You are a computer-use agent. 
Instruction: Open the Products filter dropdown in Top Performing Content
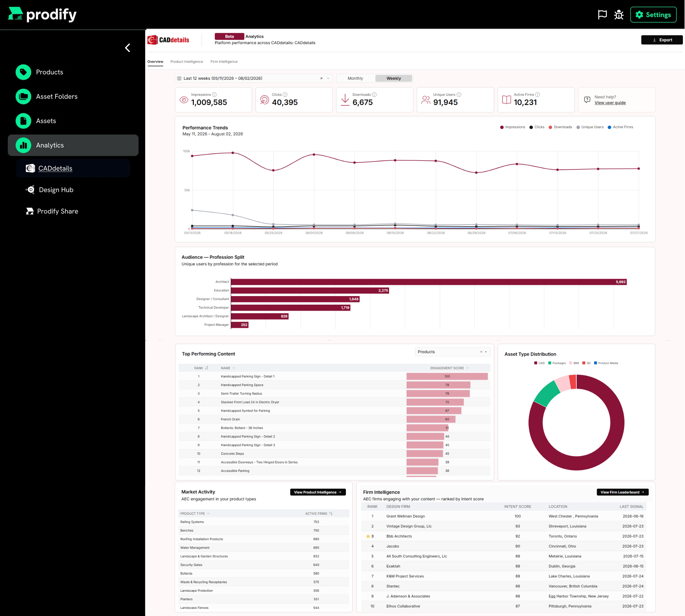pyautogui.click(x=453, y=352)
